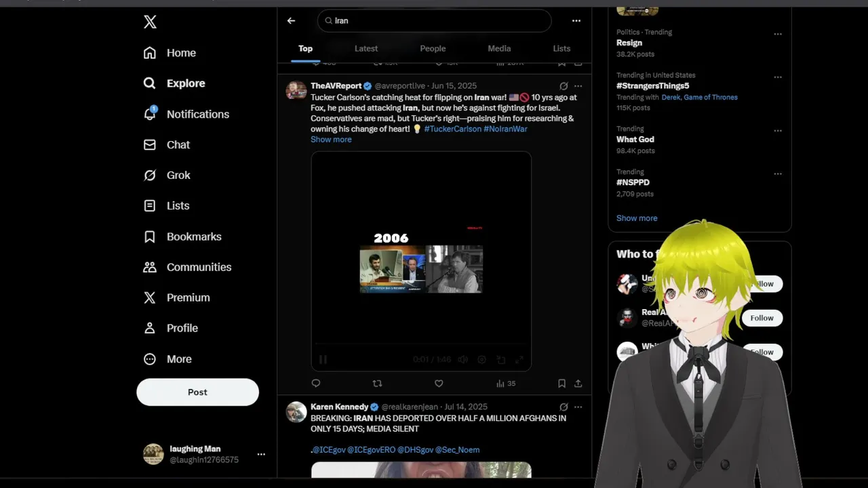This screenshot has width=868, height=488.
Task: Open more options for #StrangersThings5 trend
Action: point(778,77)
